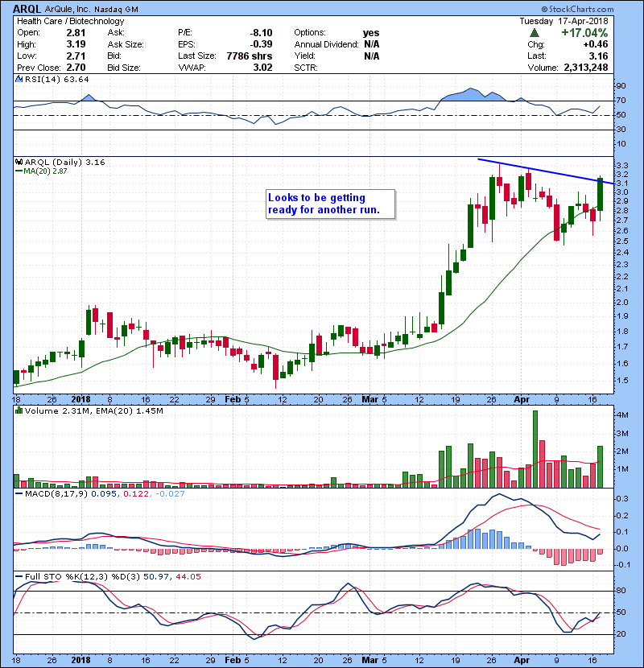Click the blue descending trendline on price chart

coord(547,171)
